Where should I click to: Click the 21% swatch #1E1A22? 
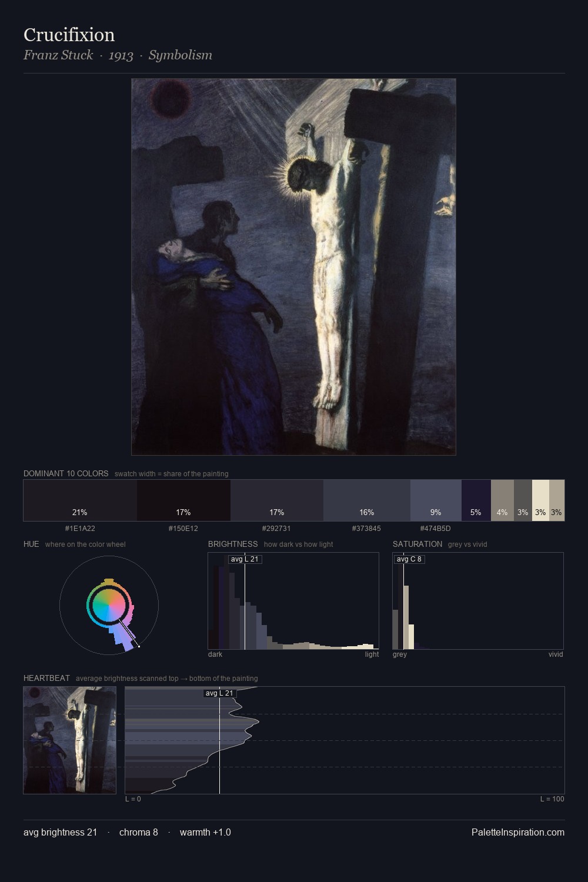(x=80, y=500)
